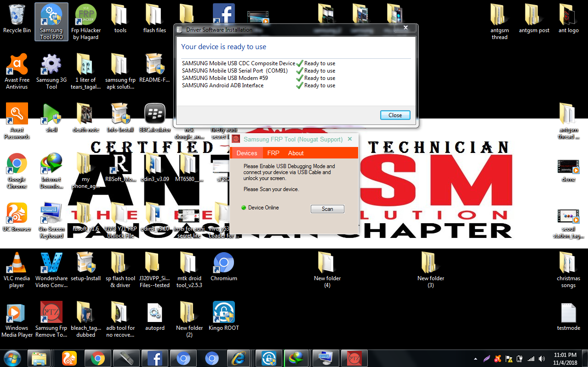The width and height of the screenshot is (588, 367).
Task: Open the tools folder on desktop
Action: pyautogui.click(x=120, y=19)
